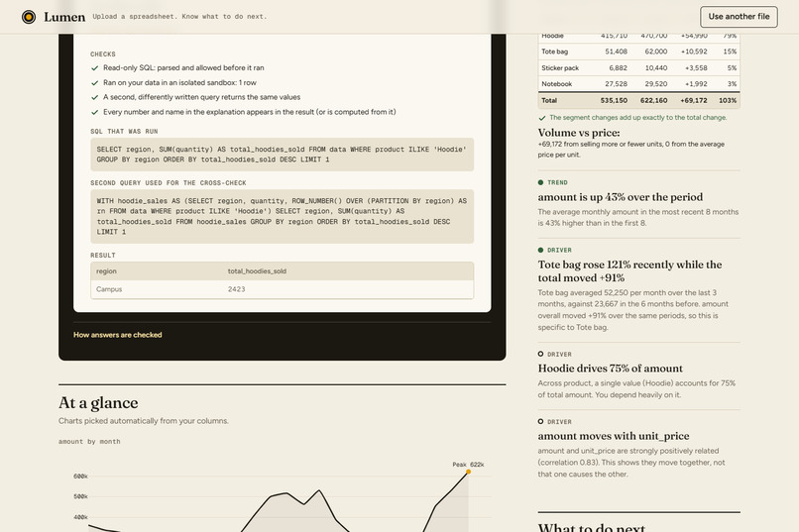
Task: Click the 500k axis label
Action: point(80,496)
